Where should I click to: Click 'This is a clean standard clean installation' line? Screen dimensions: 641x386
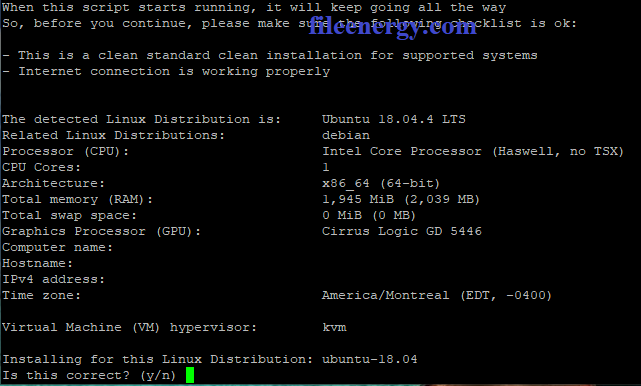coord(270,56)
